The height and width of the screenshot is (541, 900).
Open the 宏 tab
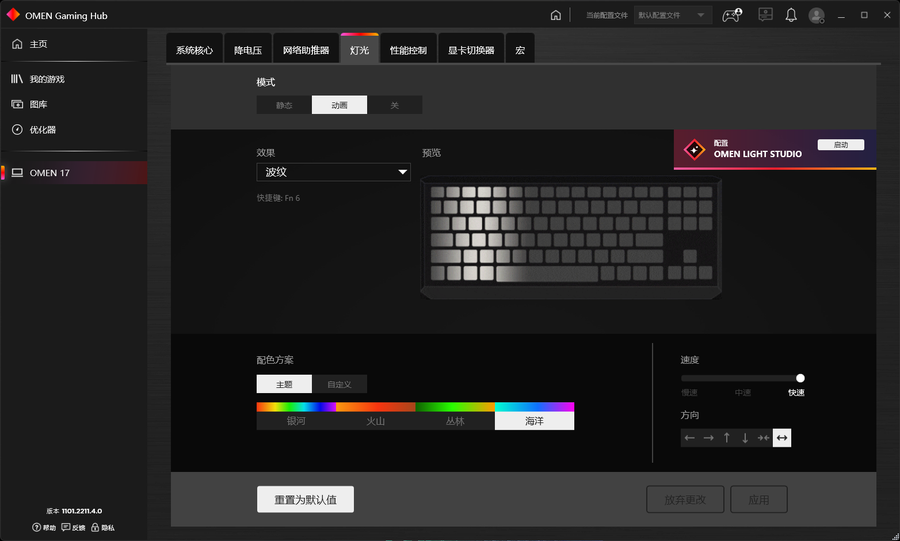point(520,50)
